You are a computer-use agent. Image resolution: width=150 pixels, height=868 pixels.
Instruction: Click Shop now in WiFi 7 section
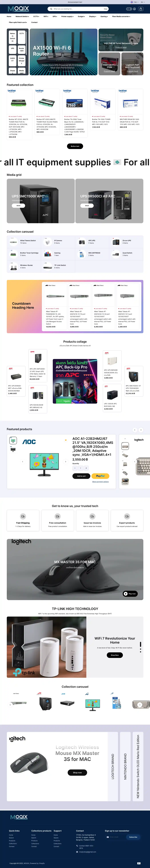115,655
